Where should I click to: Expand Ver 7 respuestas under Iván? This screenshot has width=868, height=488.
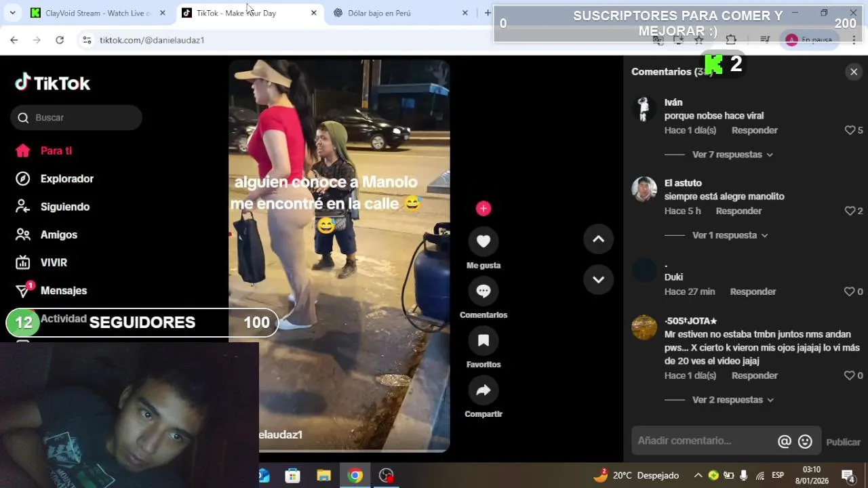click(732, 155)
